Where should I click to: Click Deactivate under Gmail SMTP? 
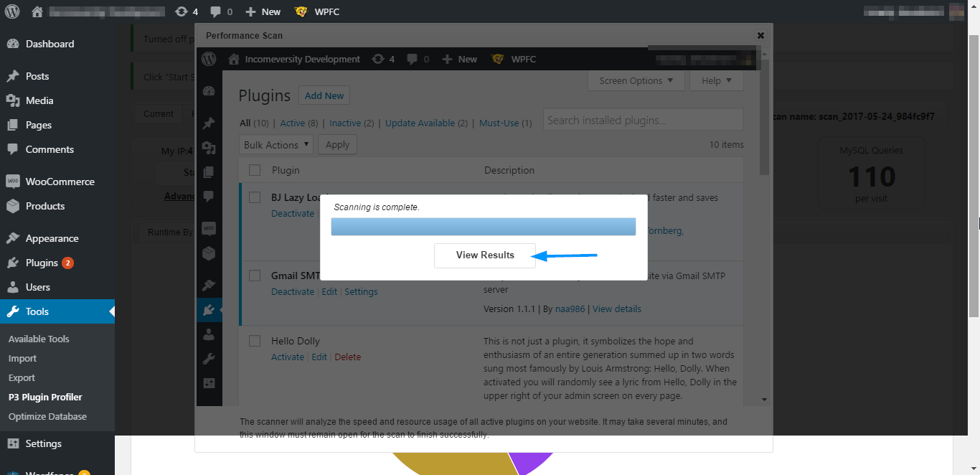[293, 291]
